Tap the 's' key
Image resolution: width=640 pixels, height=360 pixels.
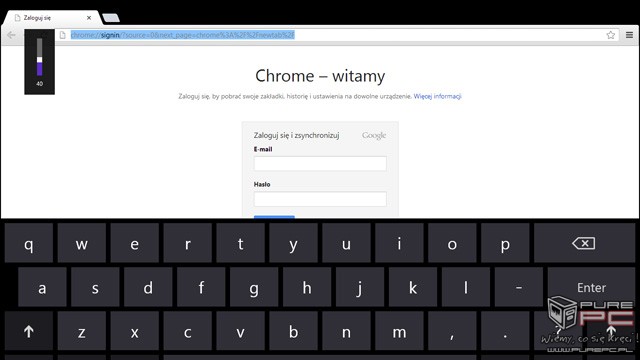95,287
